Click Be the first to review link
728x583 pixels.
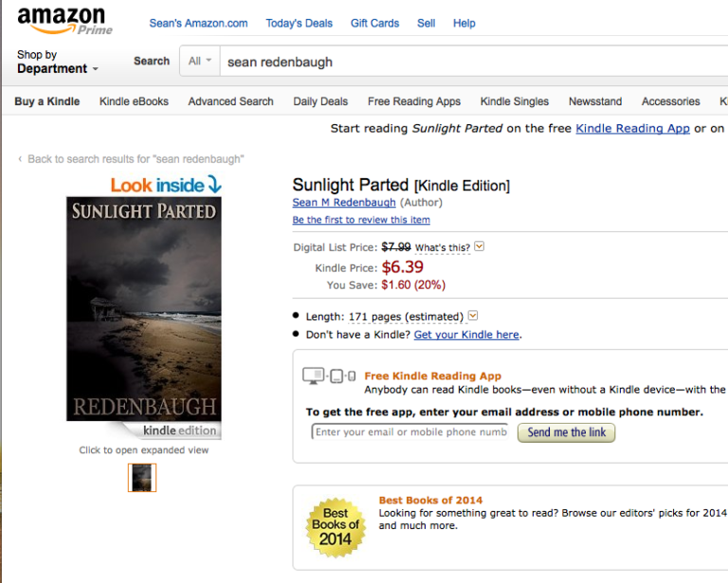[x=361, y=220]
